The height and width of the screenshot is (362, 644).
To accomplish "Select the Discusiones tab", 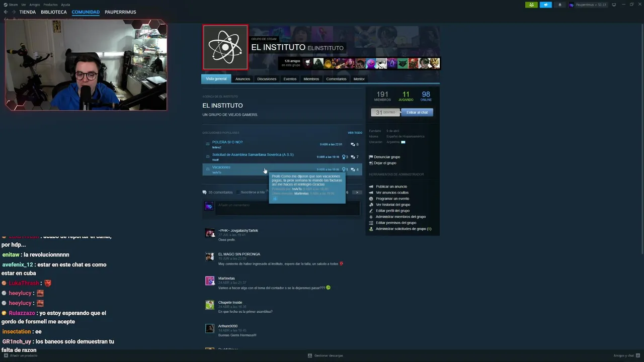I will coord(267,79).
